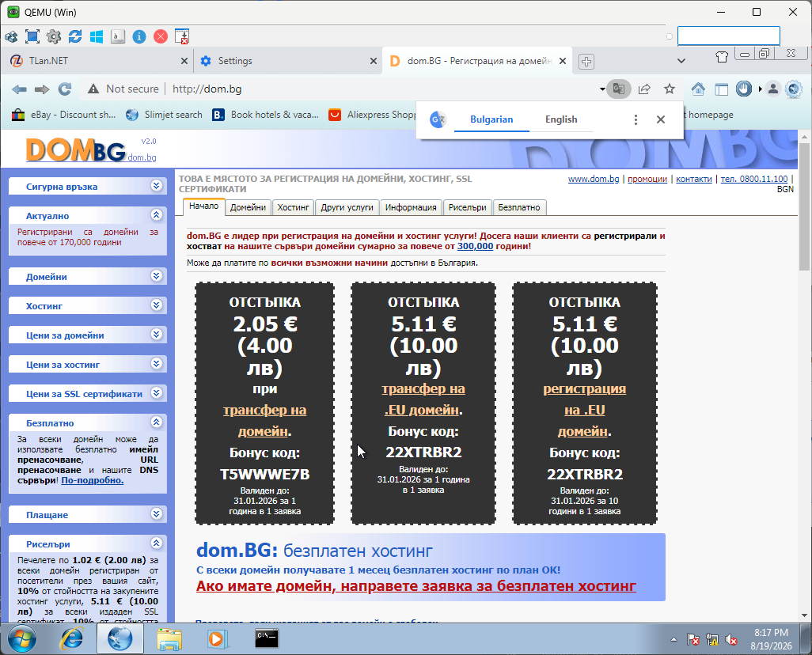Screen dimensions: 812x655
Task: Collapse the Безплатно sidebar panel
Action: tap(157, 422)
